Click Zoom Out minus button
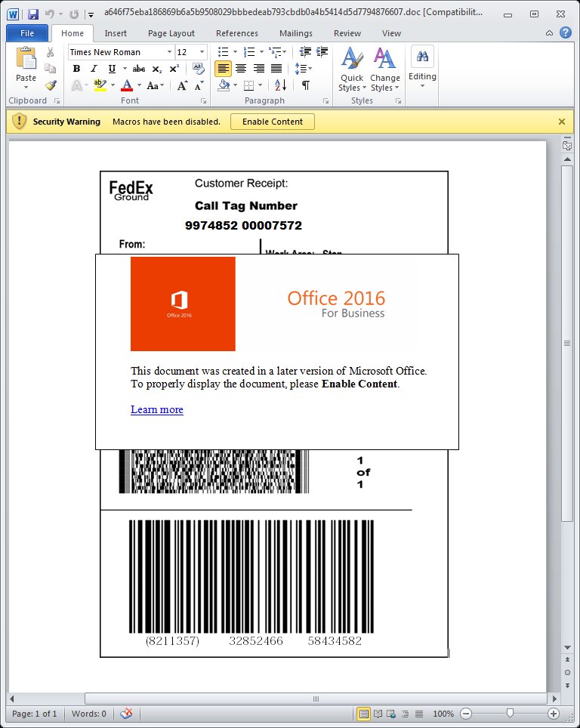The height and width of the screenshot is (728, 580). (x=466, y=714)
